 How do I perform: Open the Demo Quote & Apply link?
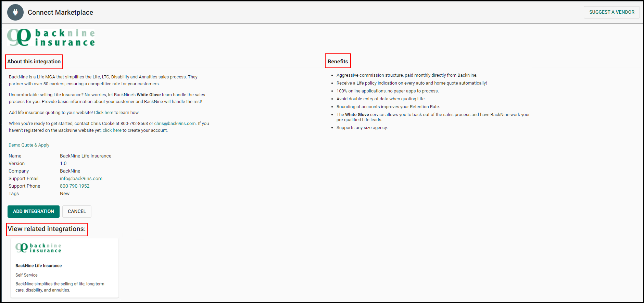[29, 145]
